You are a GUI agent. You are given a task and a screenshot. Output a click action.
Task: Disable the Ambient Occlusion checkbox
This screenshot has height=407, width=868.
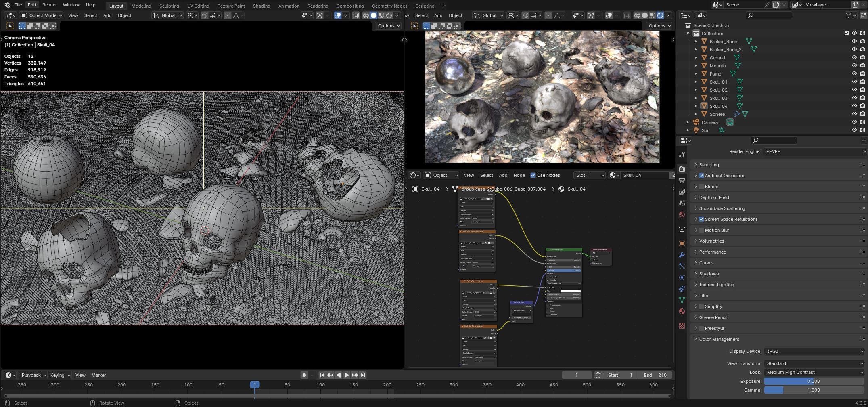(701, 176)
